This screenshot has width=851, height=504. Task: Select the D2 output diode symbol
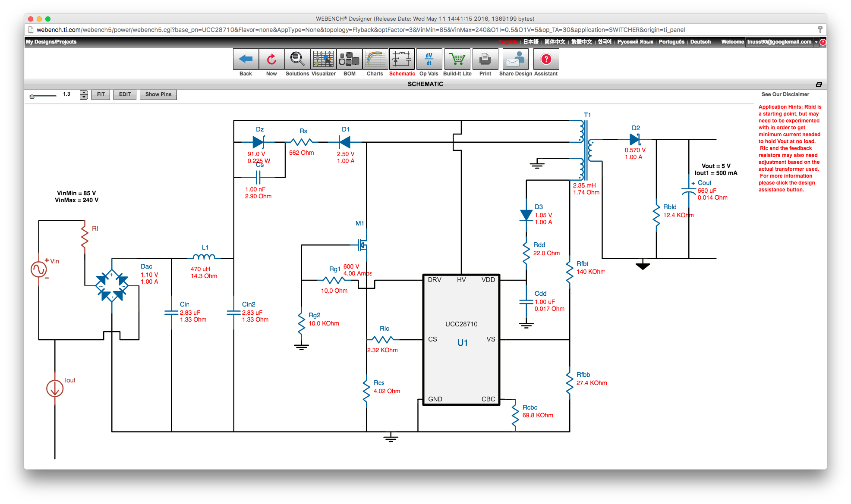tap(635, 140)
